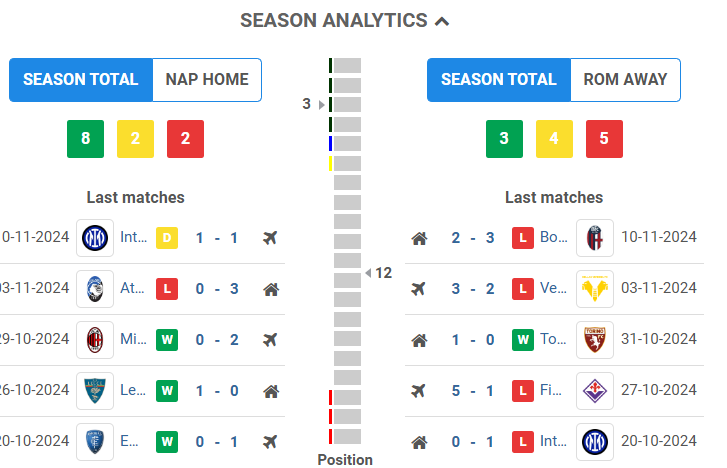The width and height of the screenshot is (727, 468).
Task: Click the position 3 arrow marker
Action: pyautogui.click(x=321, y=104)
